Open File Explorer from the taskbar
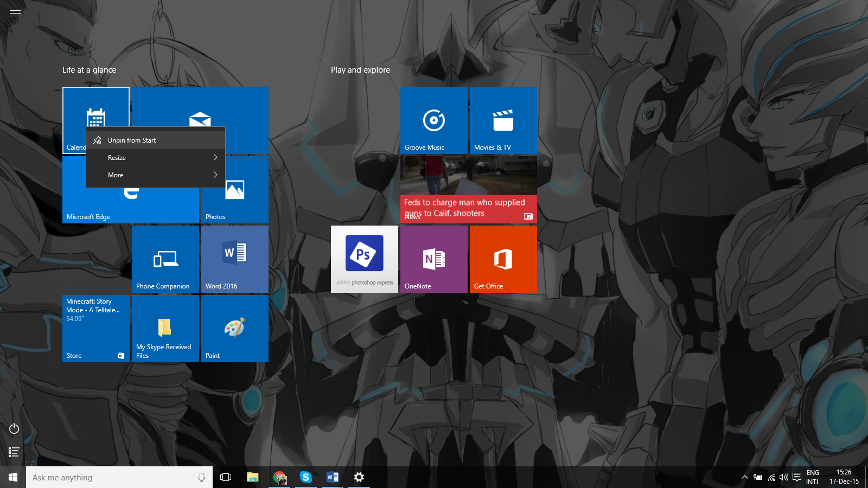 (x=253, y=477)
